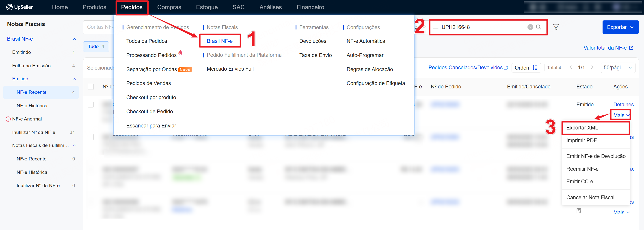Click the document preview icon near bottom
644x230 pixels.
click(x=579, y=211)
